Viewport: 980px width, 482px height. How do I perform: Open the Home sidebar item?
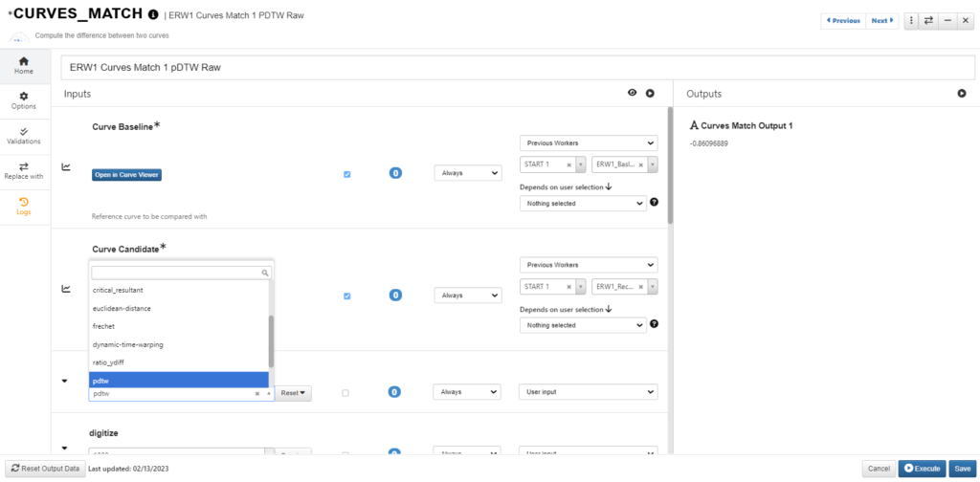click(23, 65)
